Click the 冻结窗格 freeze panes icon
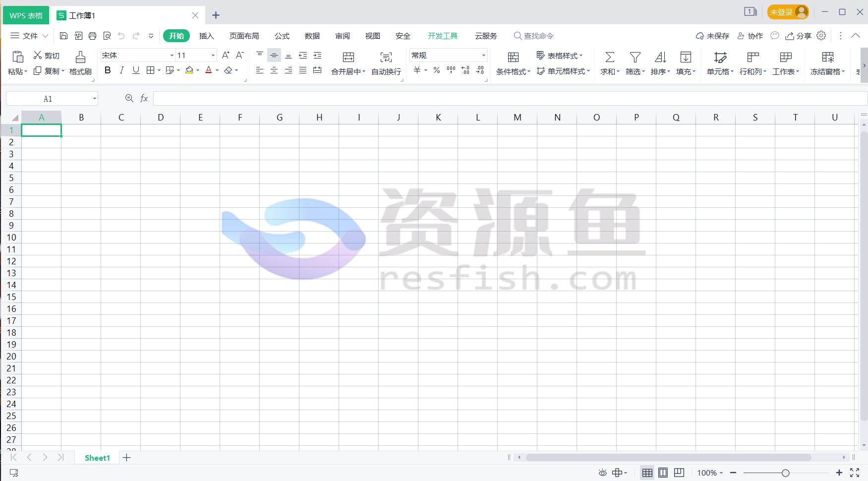 click(x=828, y=57)
